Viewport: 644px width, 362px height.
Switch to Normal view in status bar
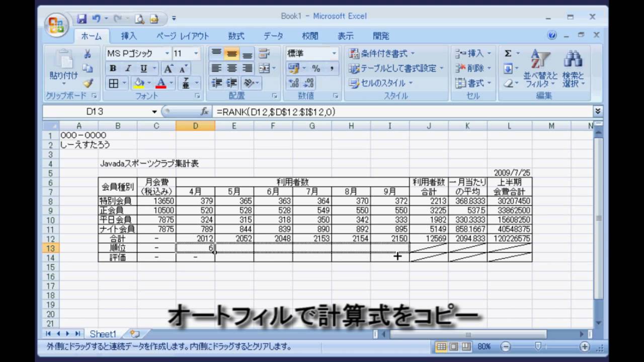coord(441,346)
